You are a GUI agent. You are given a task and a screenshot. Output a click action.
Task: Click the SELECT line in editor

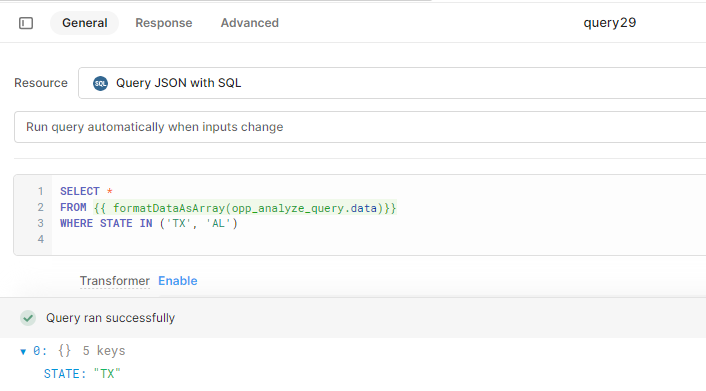pyautogui.click(x=86, y=191)
